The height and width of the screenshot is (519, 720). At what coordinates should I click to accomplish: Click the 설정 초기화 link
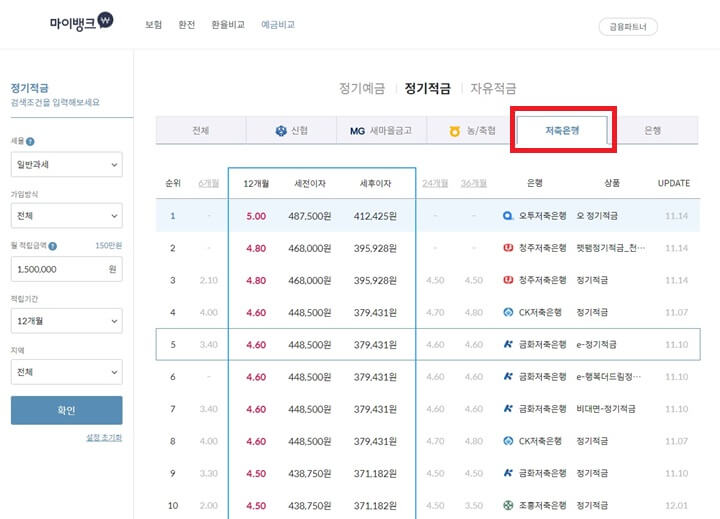click(x=104, y=438)
